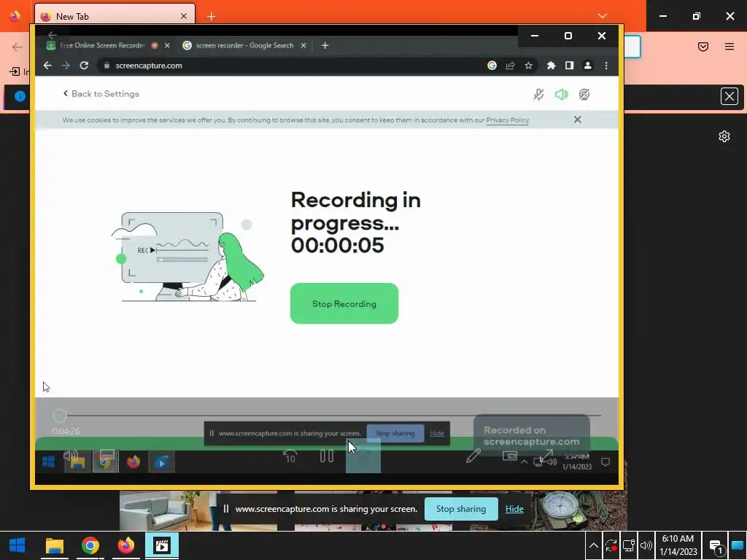The image size is (747, 560).
Task: Open Chrome extensions puzzle icon
Action: pyautogui.click(x=551, y=65)
